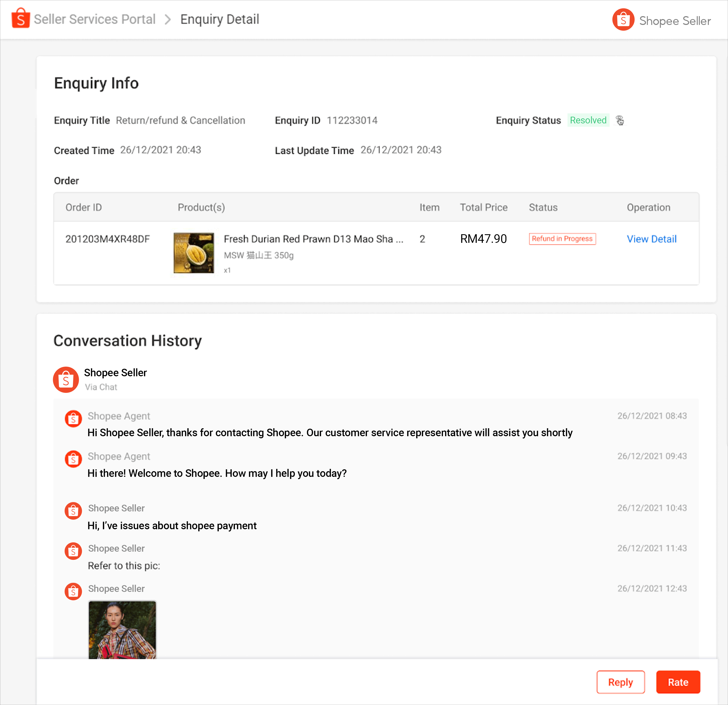Viewport: 728px width, 705px height.
Task: Open the durian product thumbnail
Action: coord(193,253)
